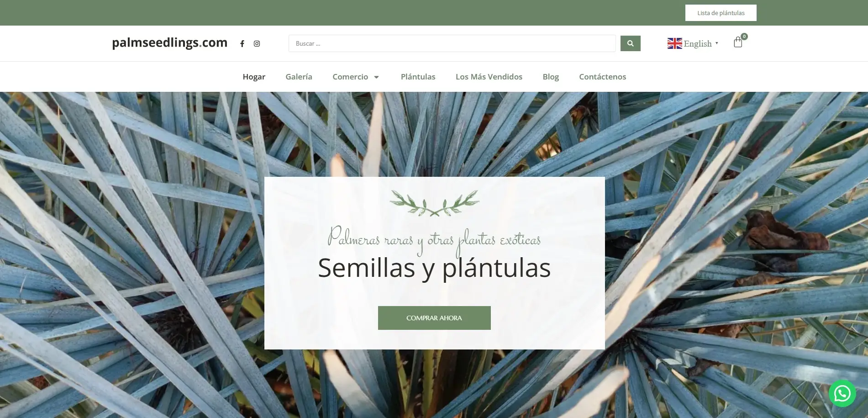Open the English language selector
The width and height of the screenshot is (868, 418).
pyautogui.click(x=697, y=43)
